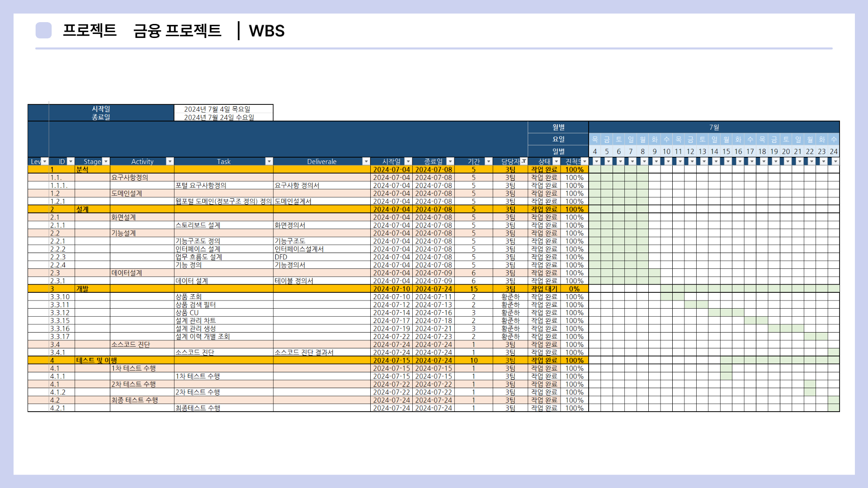This screenshot has height=488, width=868.
Task: Click the 작업 대기 status cell
Action: click(x=544, y=289)
